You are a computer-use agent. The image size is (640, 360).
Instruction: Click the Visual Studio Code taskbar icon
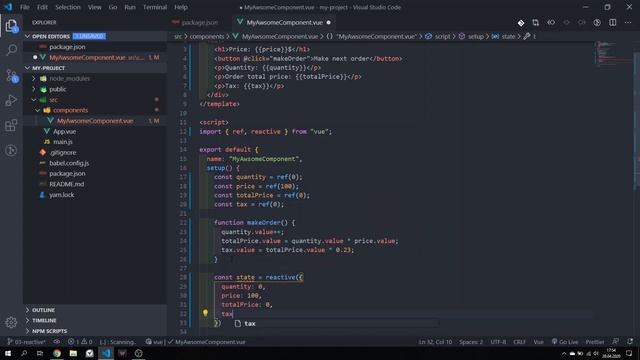point(106,353)
